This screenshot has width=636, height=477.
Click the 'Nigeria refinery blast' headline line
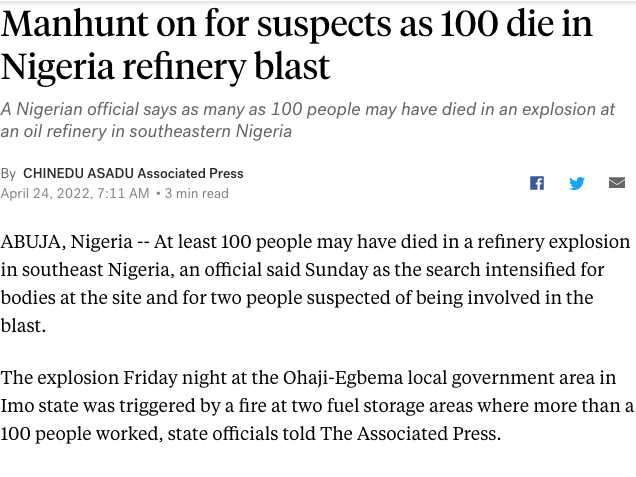(166, 67)
